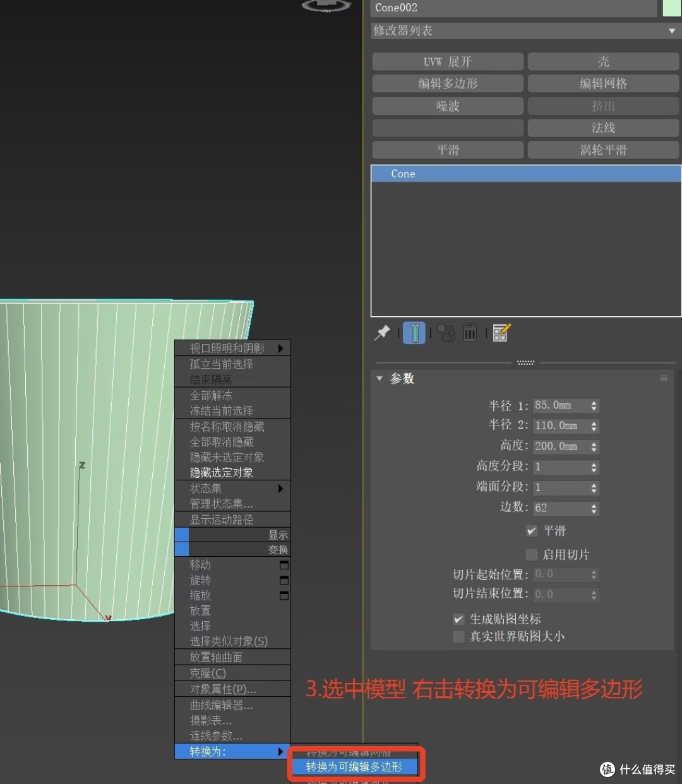Open the object color swatch

coord(671,8)
